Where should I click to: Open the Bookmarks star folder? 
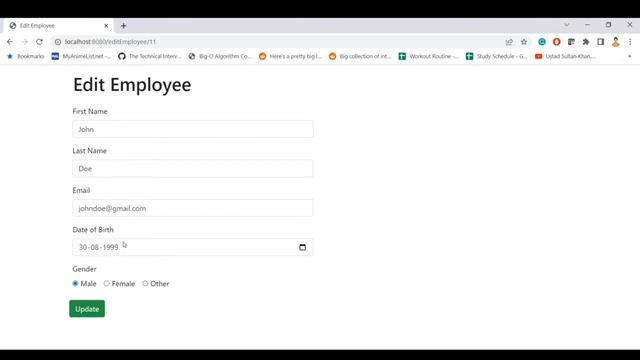tap(25, 56)
